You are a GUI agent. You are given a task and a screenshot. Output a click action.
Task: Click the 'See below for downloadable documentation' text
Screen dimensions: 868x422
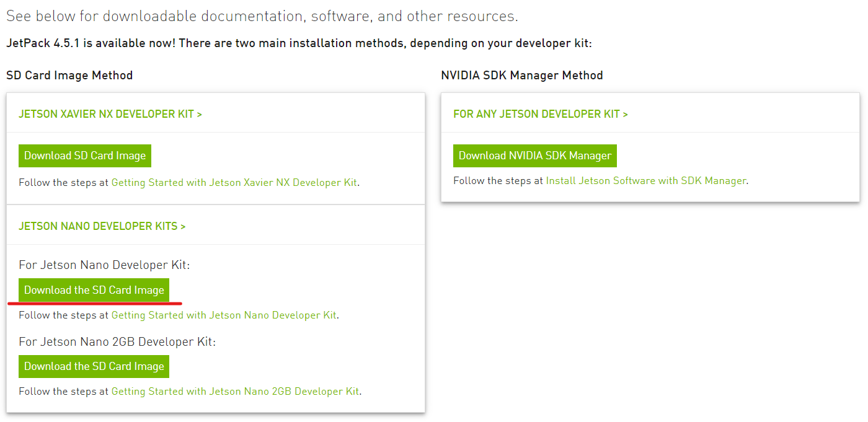coord(262,16)
